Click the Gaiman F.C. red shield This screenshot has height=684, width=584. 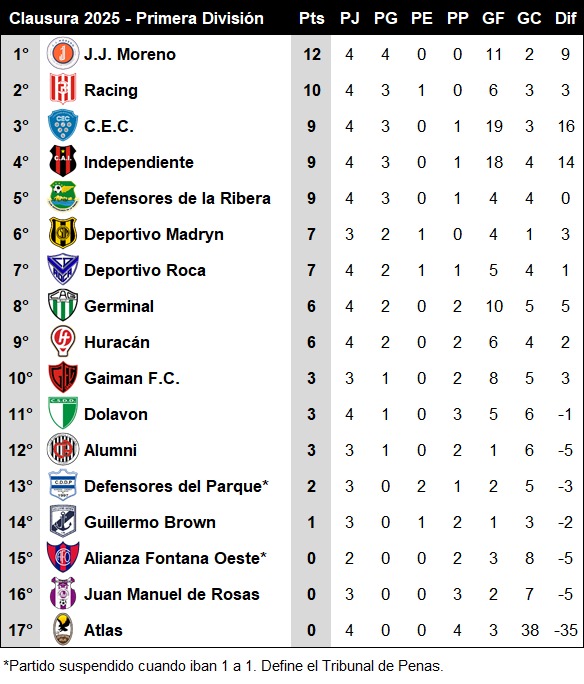[63, 377]
